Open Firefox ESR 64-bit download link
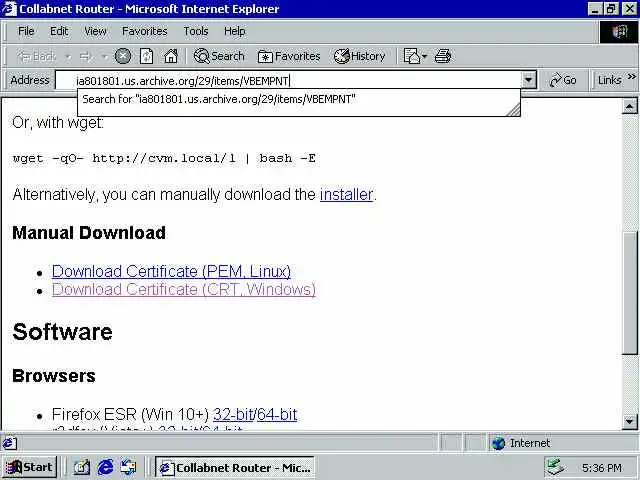The width and height of the screenshot is (640, 480). (x=277, y=414)
